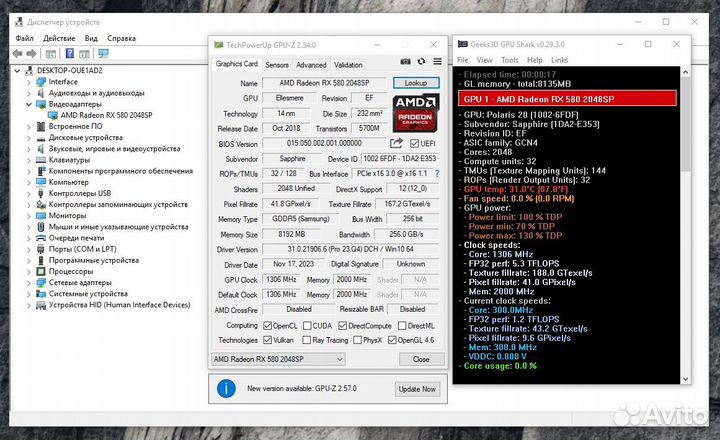The height and width of the screenshot is (440, 720).
Task: Toggle the DirectML checkbox
Action: (x=402, y=326)
